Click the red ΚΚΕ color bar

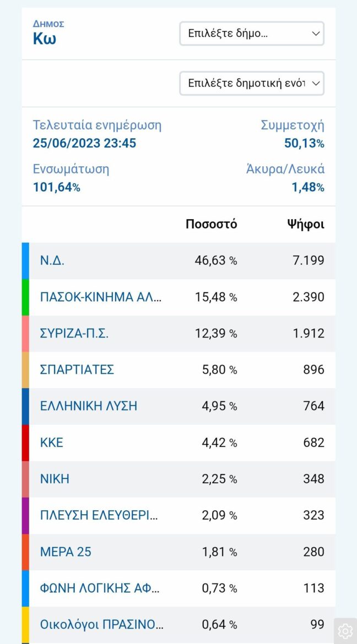tap(25, 443)
